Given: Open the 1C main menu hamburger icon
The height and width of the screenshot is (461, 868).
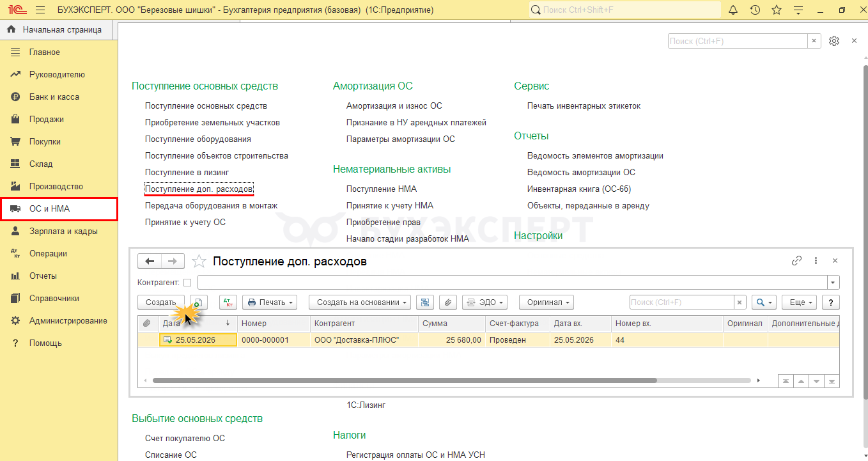Looking at the screenshot, I should coord(40,10).
